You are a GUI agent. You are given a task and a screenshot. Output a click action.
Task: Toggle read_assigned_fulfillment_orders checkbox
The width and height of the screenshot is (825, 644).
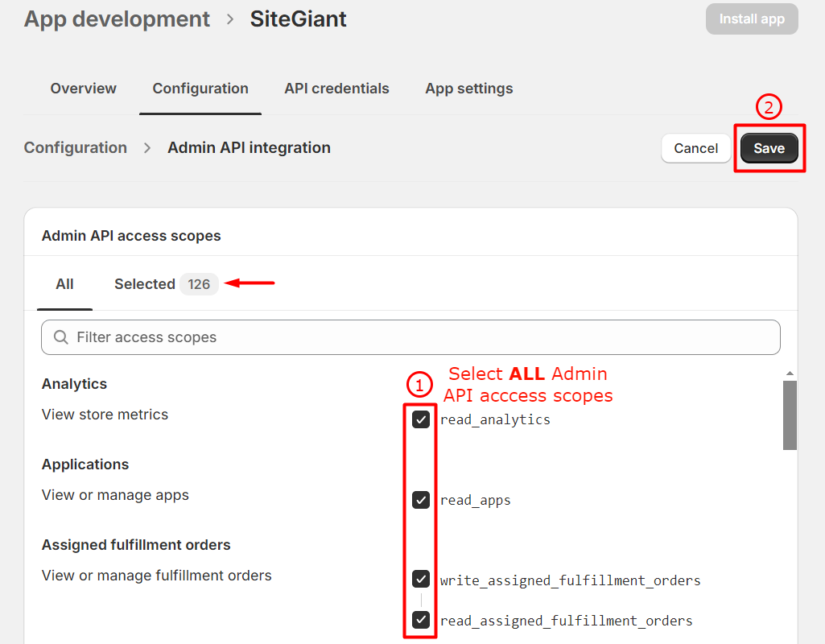tap(421, 620)
